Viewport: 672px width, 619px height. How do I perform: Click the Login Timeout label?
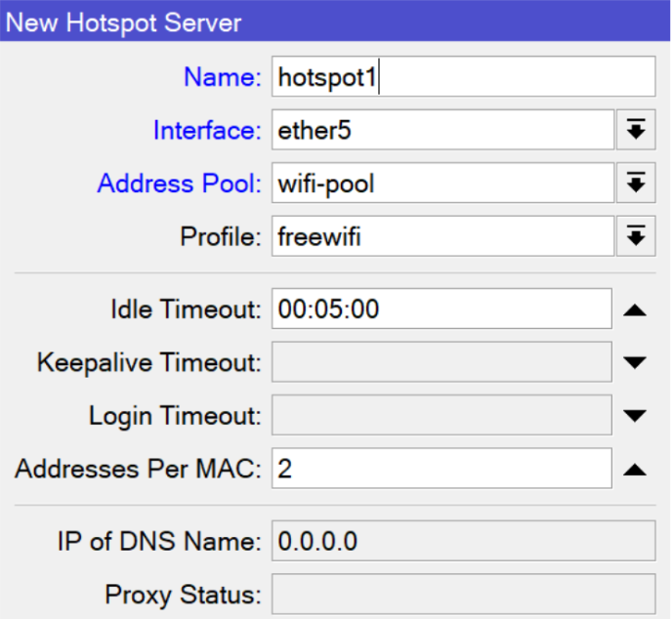click(175, 416)
